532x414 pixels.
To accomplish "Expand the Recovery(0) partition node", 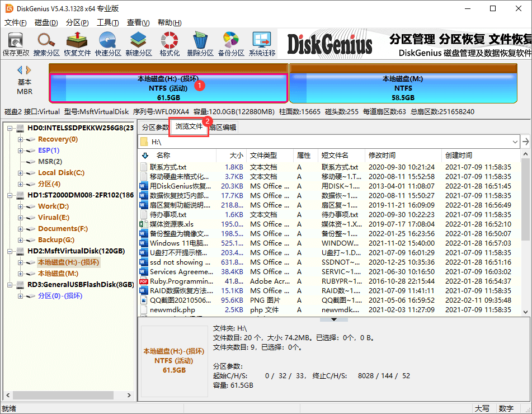I will coord(20,139).
